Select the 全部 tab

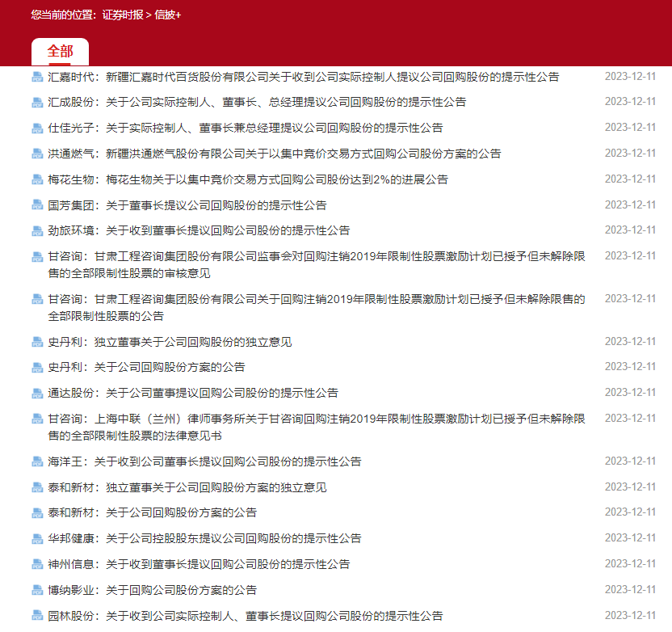tap(60, 52)
